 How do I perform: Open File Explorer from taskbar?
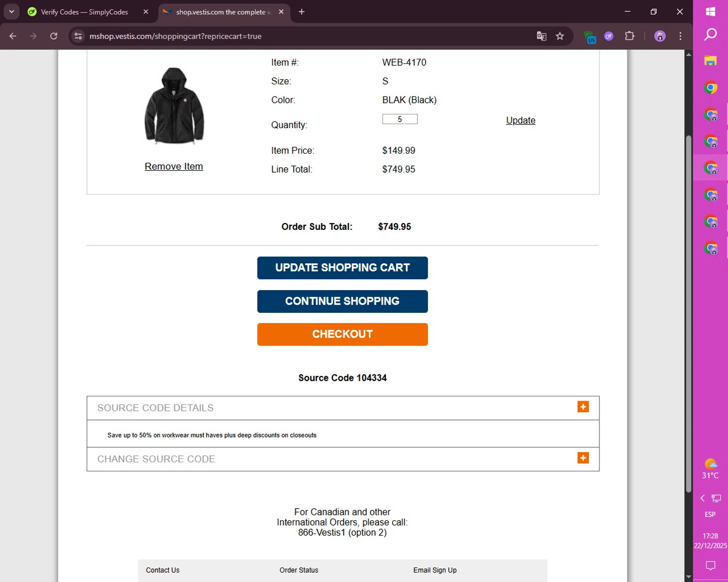pos(711,61)
